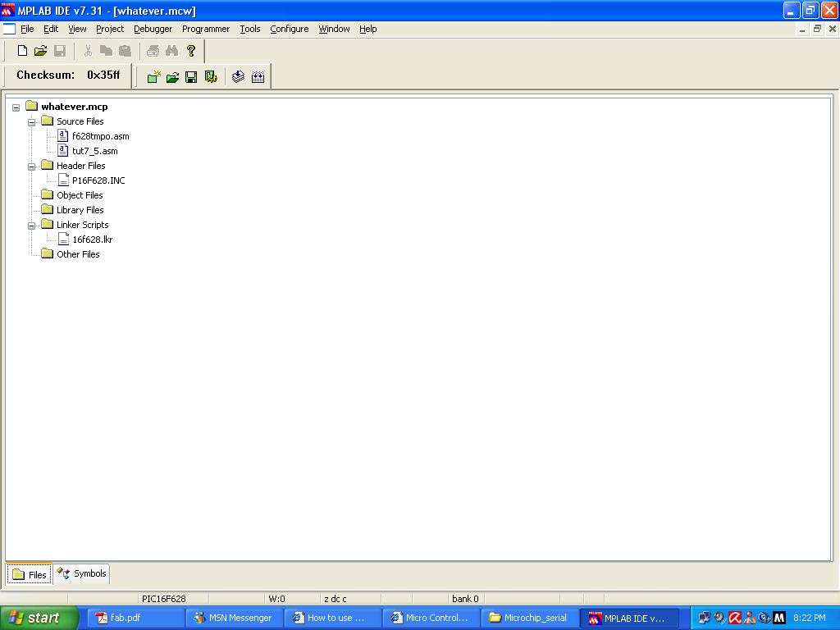The height and width of the screenshot is (630, 840).
Task: Switch to Micro Control taskbar window
Action: click(x=431, y=618)
